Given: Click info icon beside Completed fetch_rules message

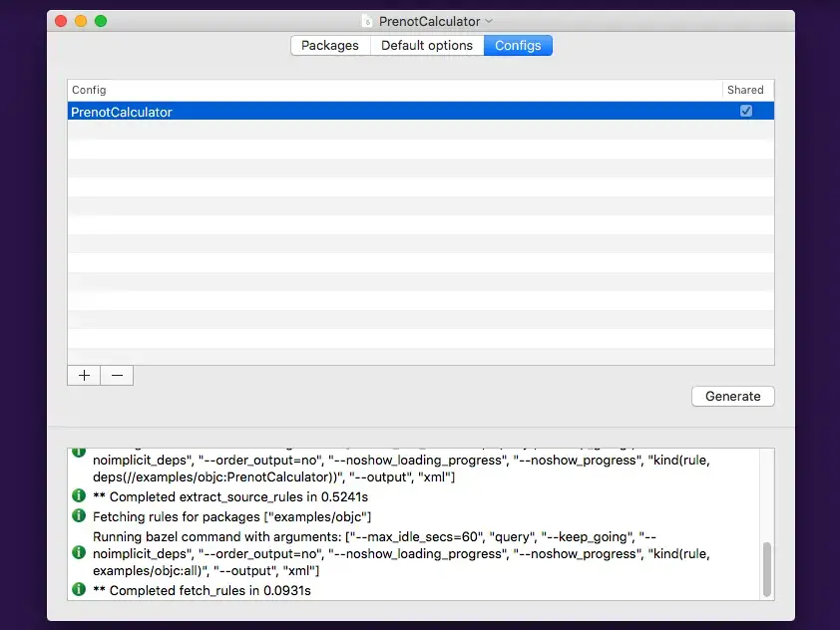Looking at the screenshot, I should coord(79,589).
